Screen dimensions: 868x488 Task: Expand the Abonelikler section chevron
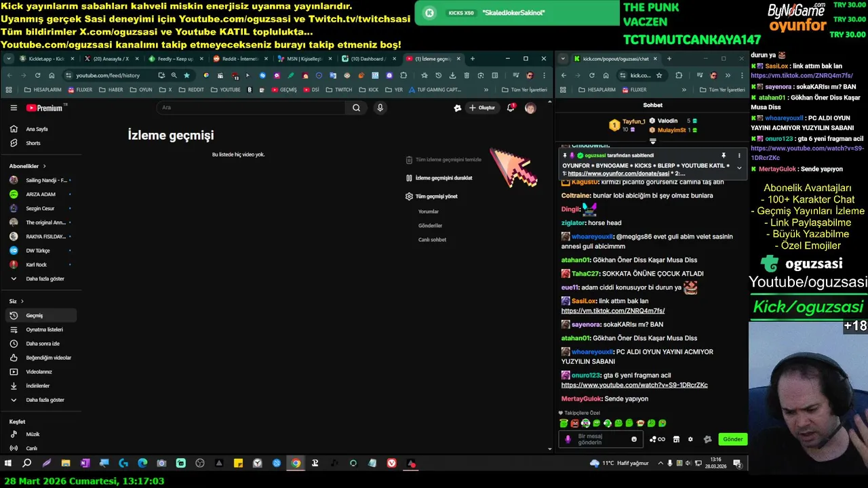click(x=45, y=166)
